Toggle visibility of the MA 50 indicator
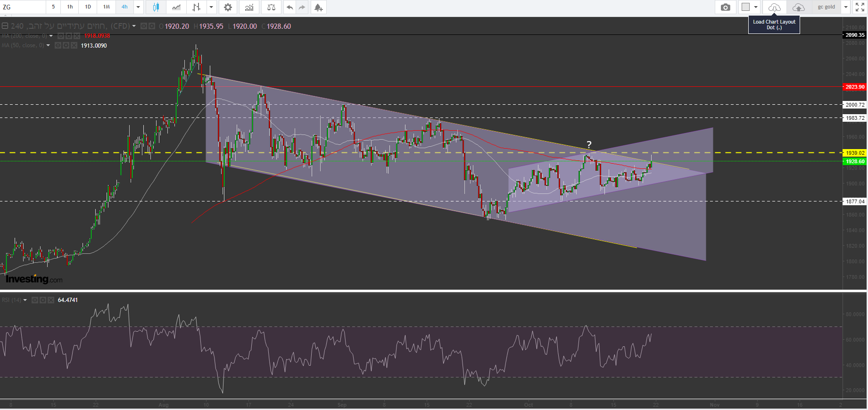868x410 pixels. tap(58, 46)
